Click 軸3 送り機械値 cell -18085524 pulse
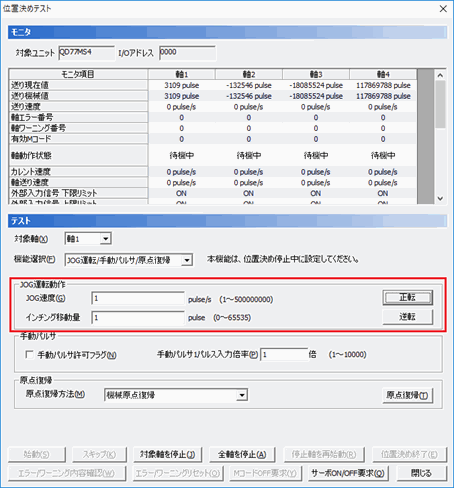 [x=316, y=96]
